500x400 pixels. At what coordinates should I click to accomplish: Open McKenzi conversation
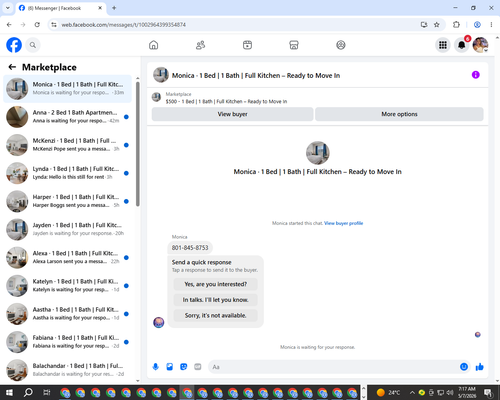67,145
